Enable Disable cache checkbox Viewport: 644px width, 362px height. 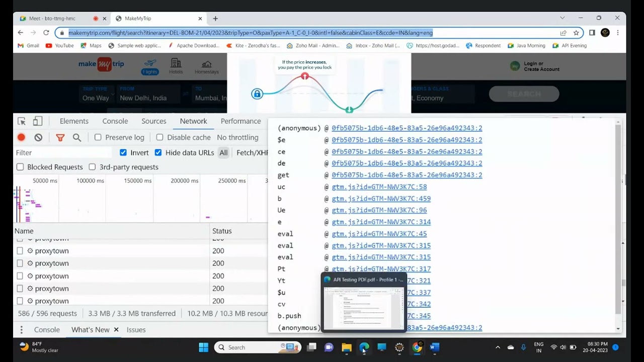click(159, 137)
